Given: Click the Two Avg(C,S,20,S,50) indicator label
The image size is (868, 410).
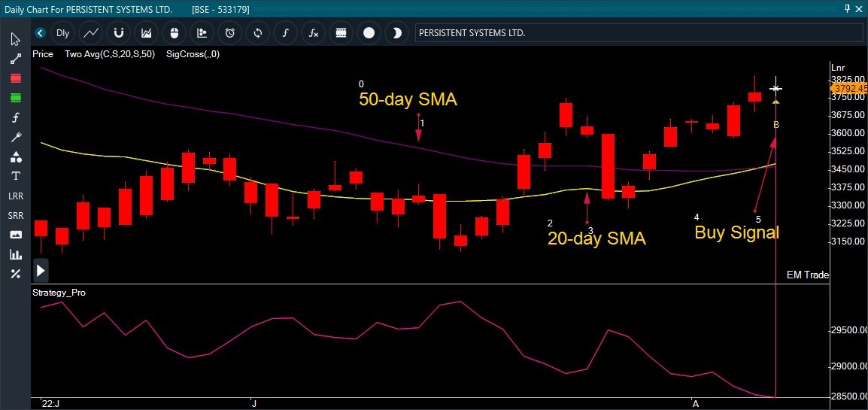Looking at the screenshot, I should pos(110,54).
